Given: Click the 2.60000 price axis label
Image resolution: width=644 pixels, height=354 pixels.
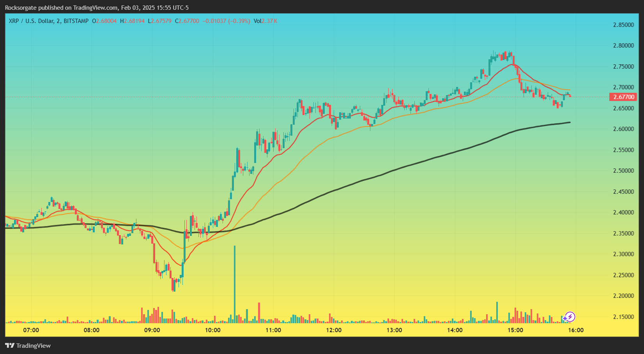Looking at the screenshot, I should coord(624,129).
